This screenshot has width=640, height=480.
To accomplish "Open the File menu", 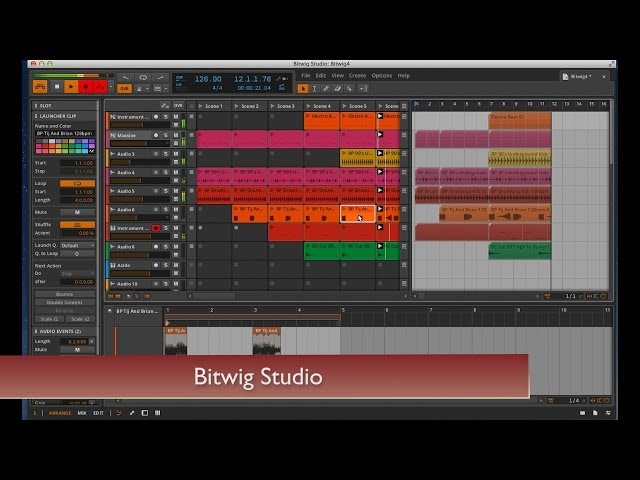I will (x=305, y=76).
